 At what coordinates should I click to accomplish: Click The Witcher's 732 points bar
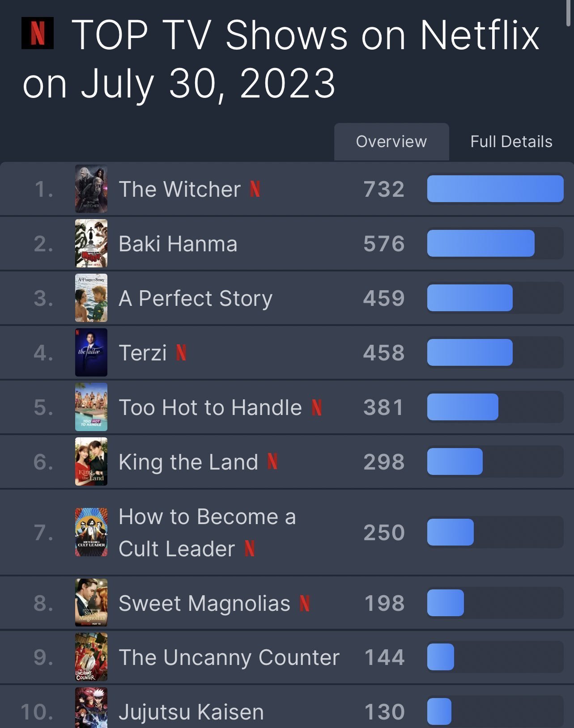[495, 189]
